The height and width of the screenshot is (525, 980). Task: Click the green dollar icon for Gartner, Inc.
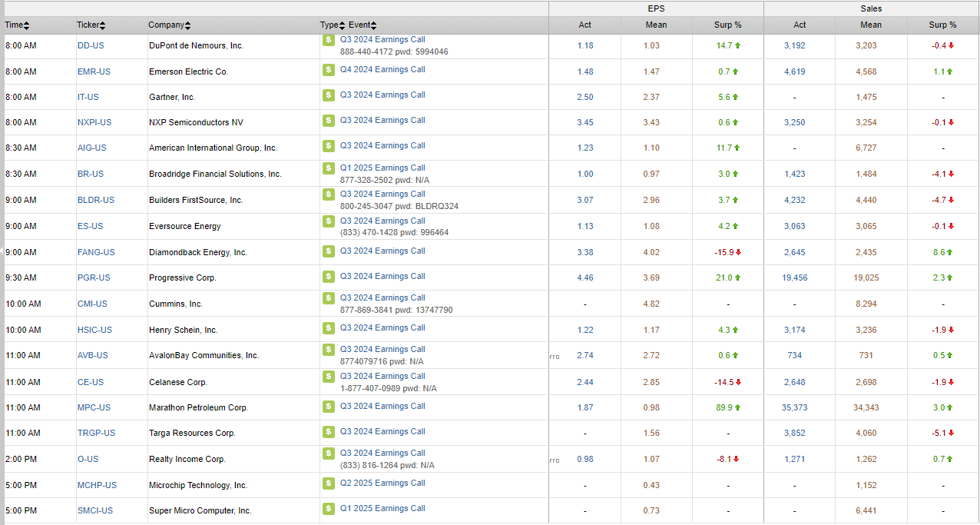tap(328, 95)
